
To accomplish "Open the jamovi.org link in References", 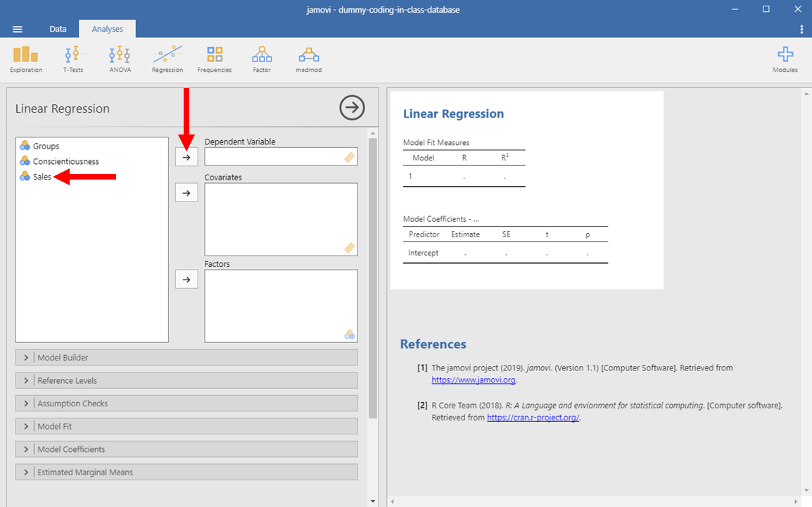I will [474, 380].
